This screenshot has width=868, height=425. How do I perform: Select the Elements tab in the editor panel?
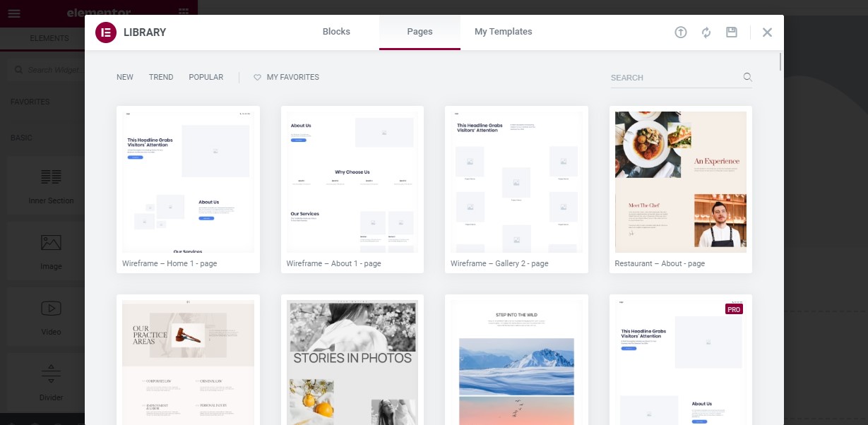click(49, 38)
